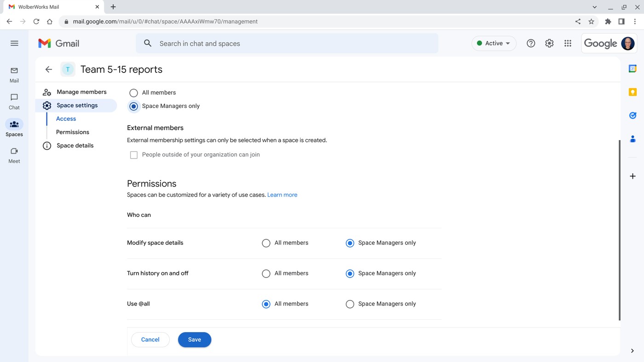Open Gmail Help
The width and height of the screenshot is (644, 362).
tap(531, 43)
